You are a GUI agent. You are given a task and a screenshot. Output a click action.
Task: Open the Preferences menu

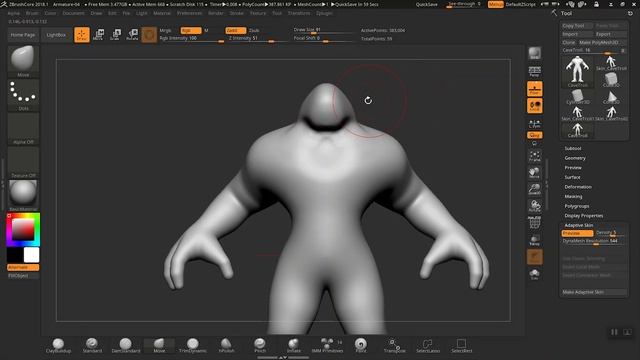tap(189, 13)
